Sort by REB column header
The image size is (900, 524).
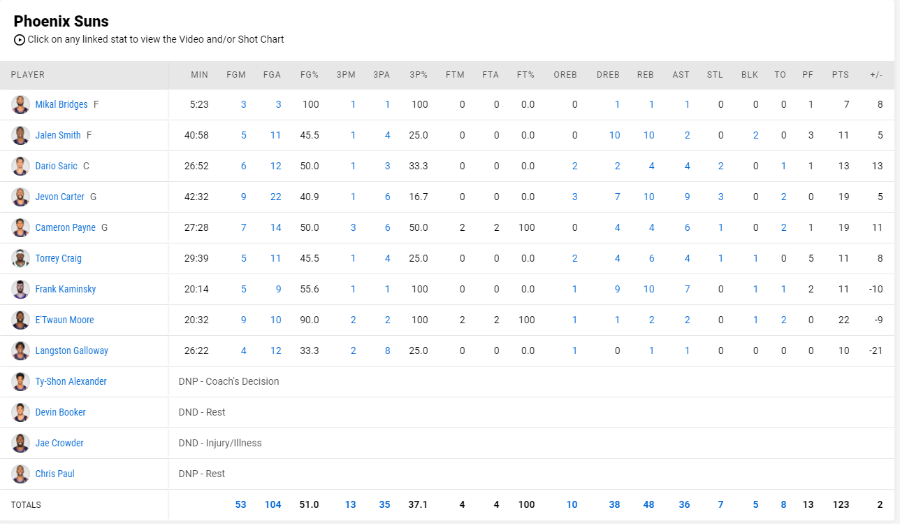pyautogui.click(x=645, y=75)
